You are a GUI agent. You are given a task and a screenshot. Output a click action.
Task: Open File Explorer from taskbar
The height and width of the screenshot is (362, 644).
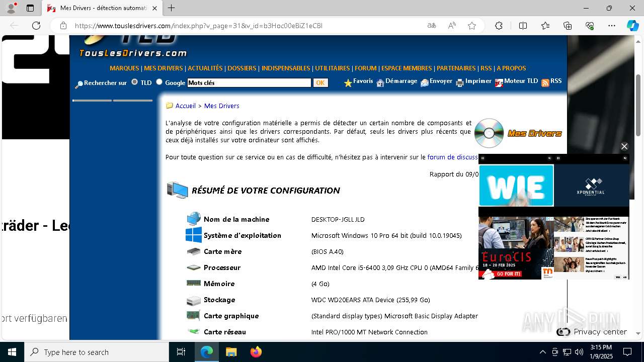click(x=231, y=352)
